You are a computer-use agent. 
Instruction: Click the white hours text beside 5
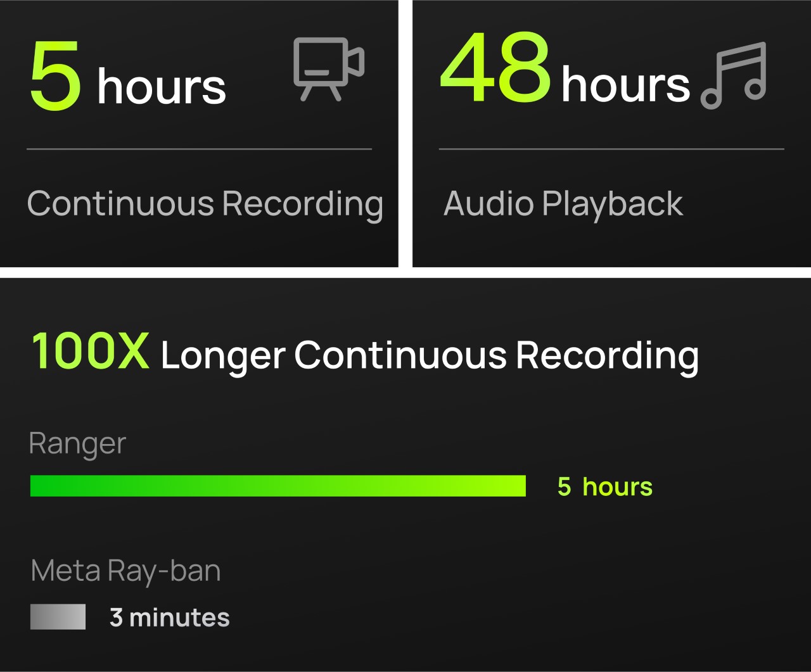point(162,87)
